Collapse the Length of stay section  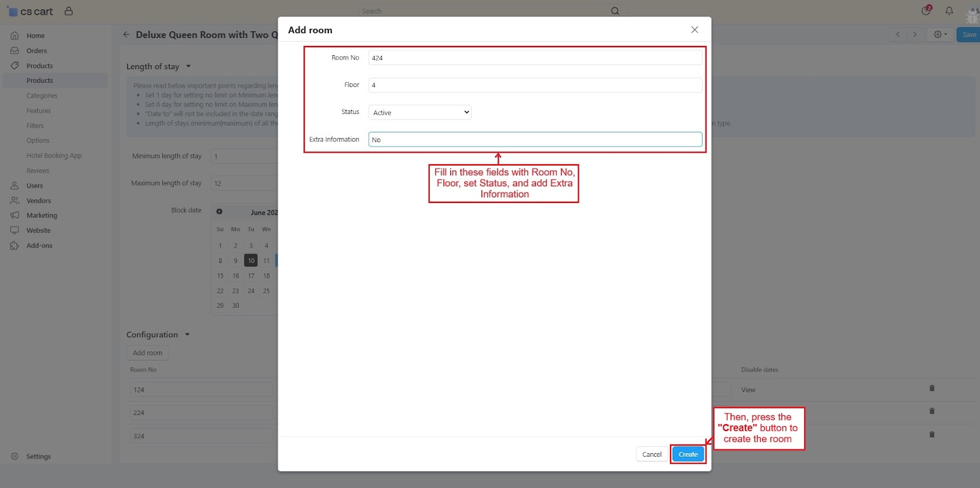click(x=188, y=66)
